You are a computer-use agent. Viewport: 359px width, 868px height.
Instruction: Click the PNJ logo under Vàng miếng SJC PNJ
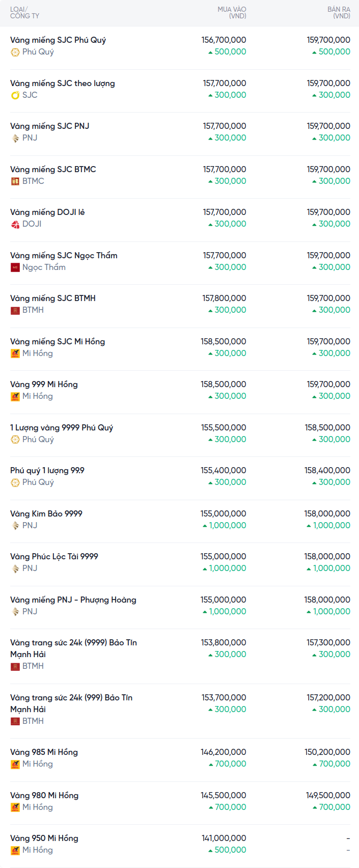pyautogui.click(x=15, y=138)
